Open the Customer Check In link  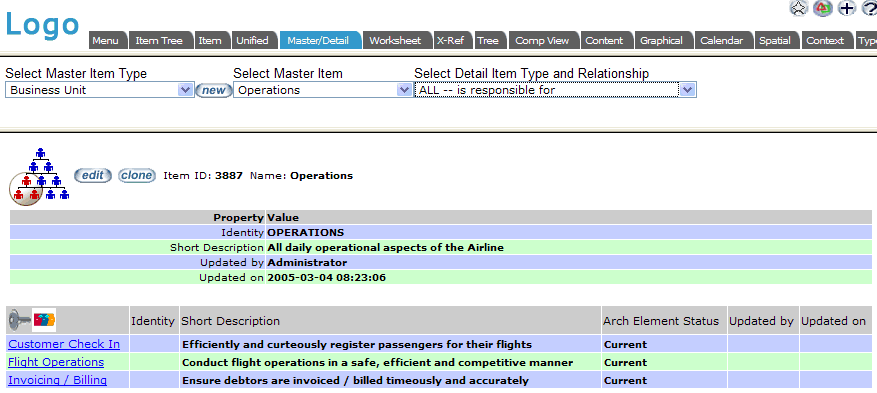64,344
